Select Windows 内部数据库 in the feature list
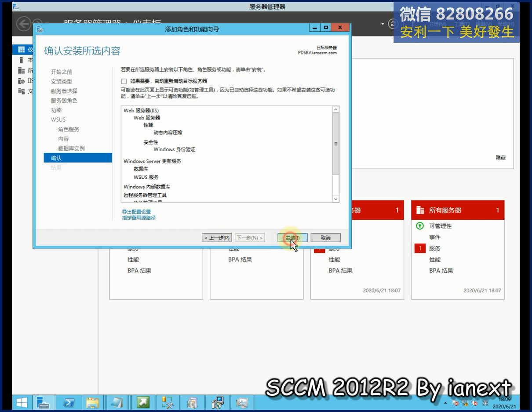 tap(147, 187)
